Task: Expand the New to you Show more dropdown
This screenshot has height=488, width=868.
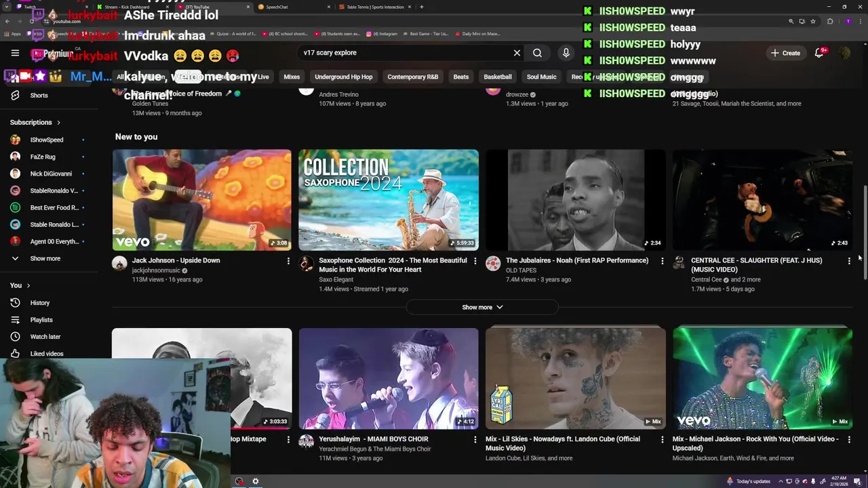Action: (482, 308)
